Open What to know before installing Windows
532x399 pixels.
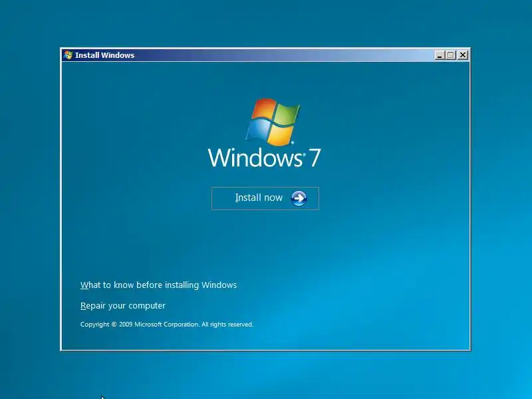point(158,285)
